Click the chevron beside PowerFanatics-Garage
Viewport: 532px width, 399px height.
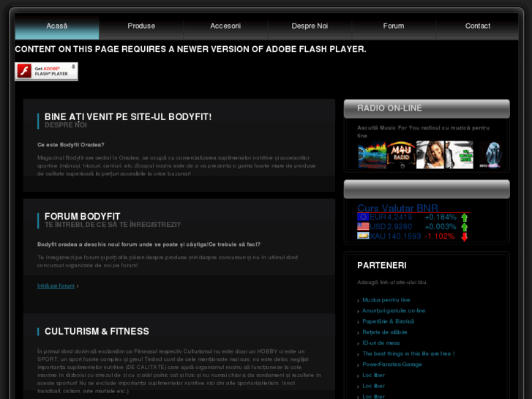click(359, 365)
